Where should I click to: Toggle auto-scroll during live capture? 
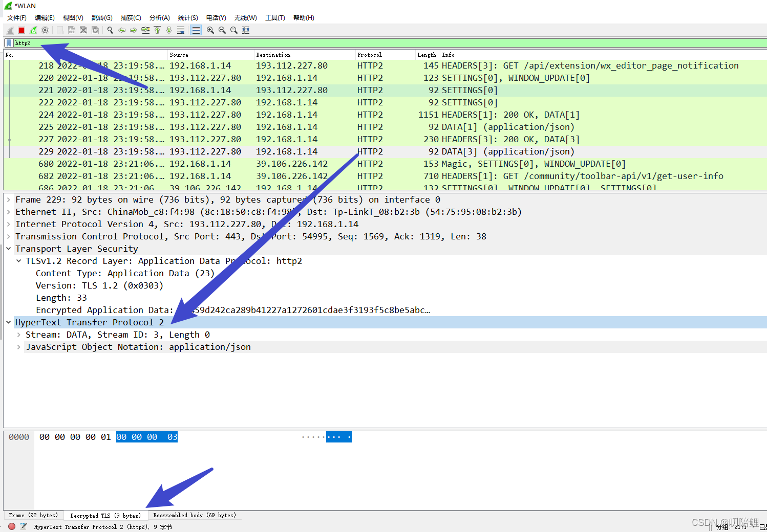click(181, 30)
